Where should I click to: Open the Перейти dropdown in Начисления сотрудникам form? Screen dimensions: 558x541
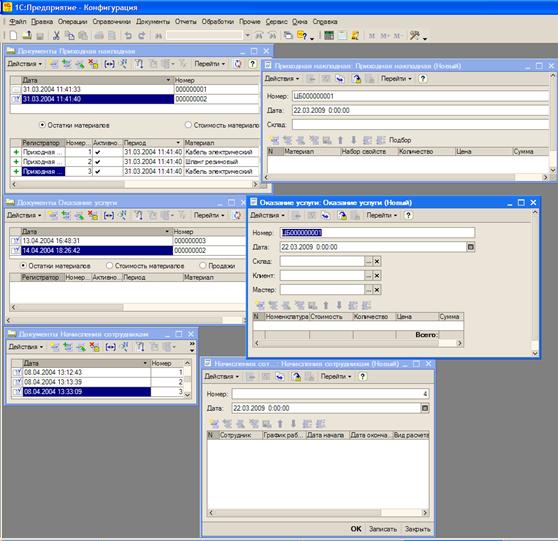(336, 376)
